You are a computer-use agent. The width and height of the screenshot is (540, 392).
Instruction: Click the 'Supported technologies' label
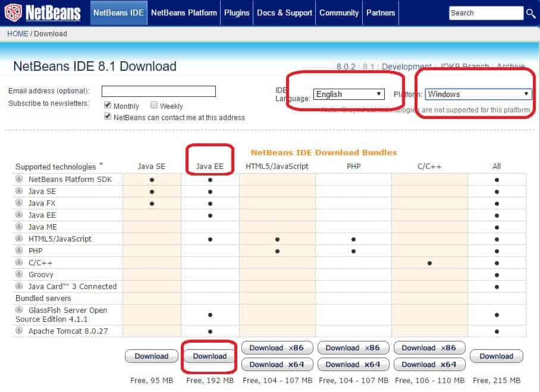pos(56,167)
